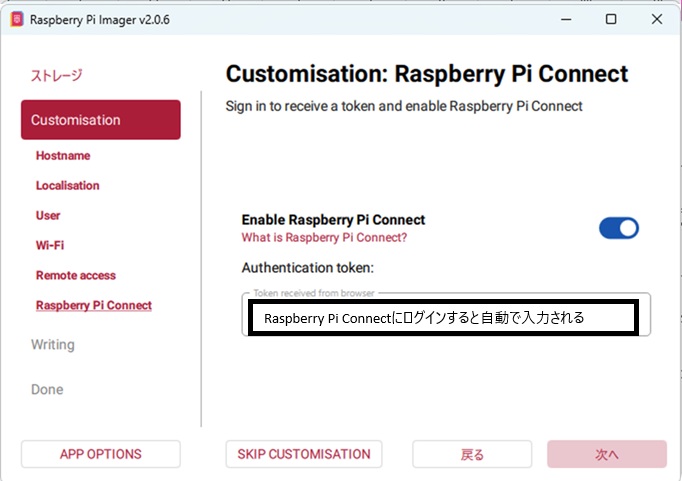Click the 次へ next button

coord(606,454)
